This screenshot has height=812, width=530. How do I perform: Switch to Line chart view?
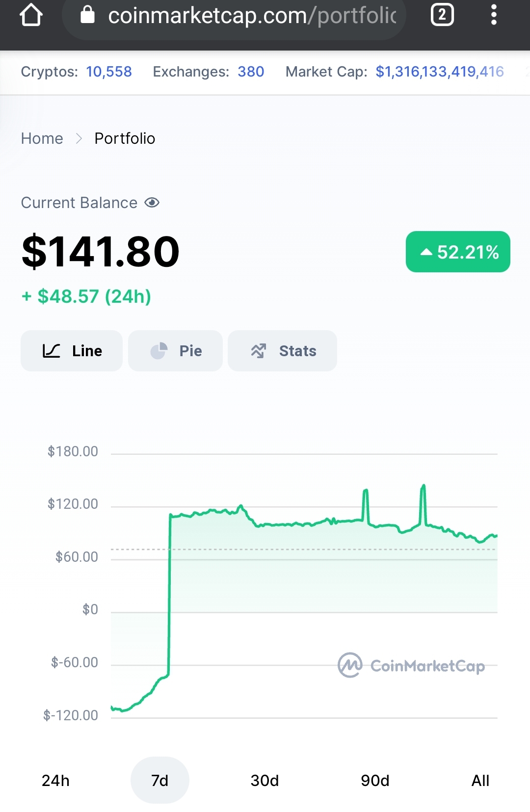click(72, 351)
